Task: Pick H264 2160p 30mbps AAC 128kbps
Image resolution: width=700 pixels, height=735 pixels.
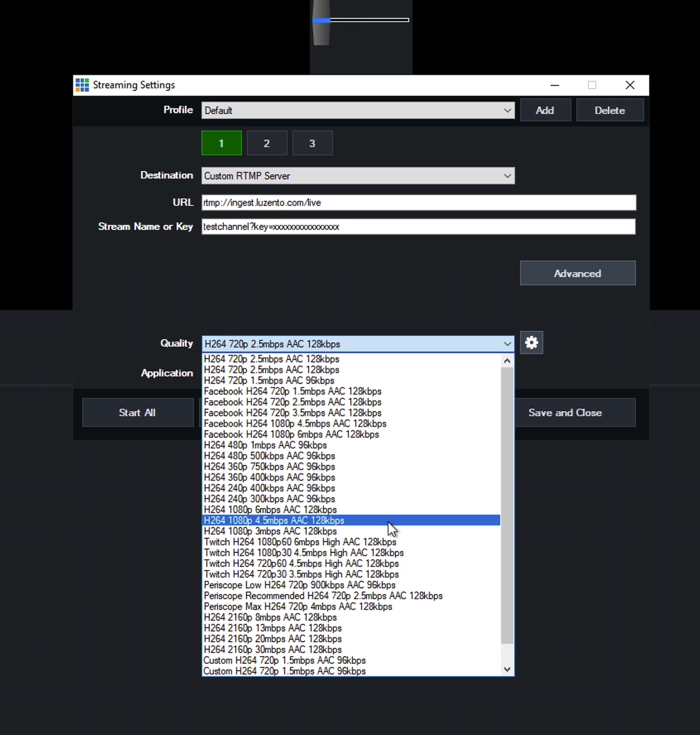Action: click(273, 650)
